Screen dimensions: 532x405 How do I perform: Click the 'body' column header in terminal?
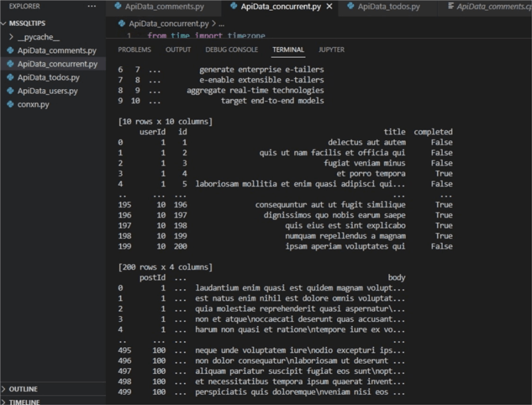(x=397, y=277)
